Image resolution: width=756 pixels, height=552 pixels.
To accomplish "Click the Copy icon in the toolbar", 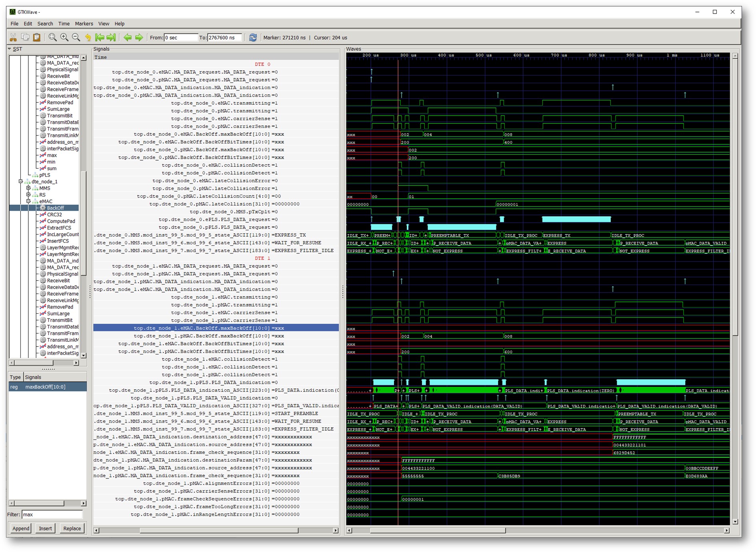I will pyautogui.click(x=25, y=38).
